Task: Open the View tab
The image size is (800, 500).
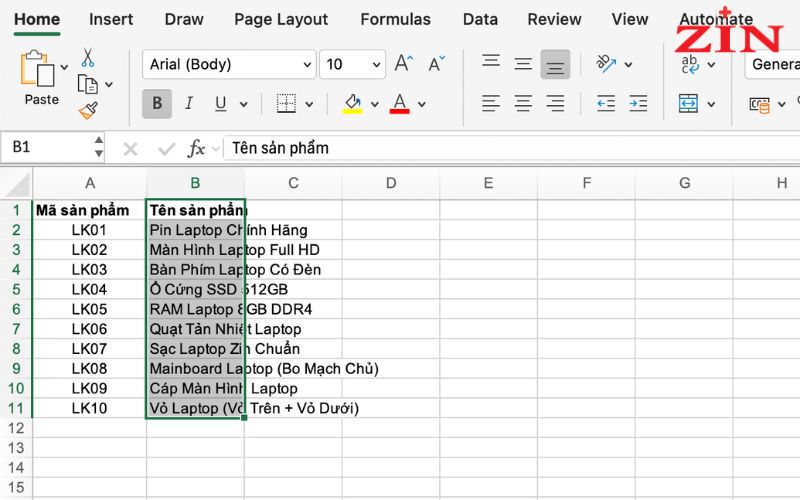Action: pyautogui.click(x=630, y=19)
